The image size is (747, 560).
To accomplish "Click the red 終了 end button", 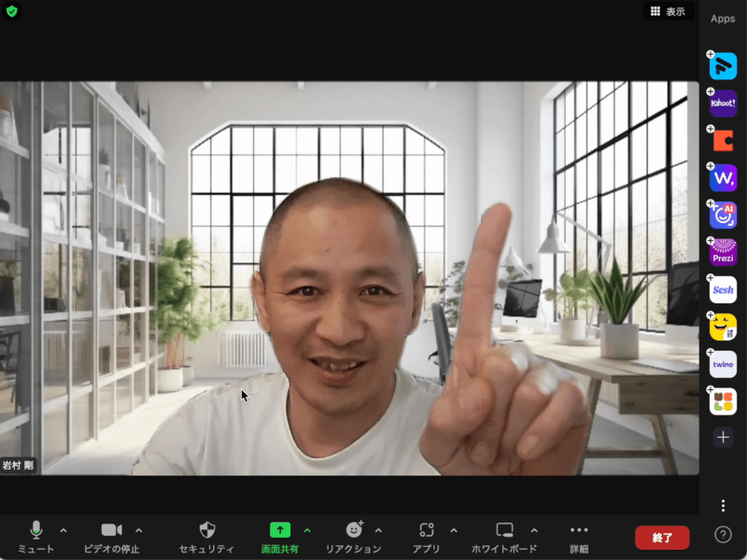I will click(x=662, y=538).
